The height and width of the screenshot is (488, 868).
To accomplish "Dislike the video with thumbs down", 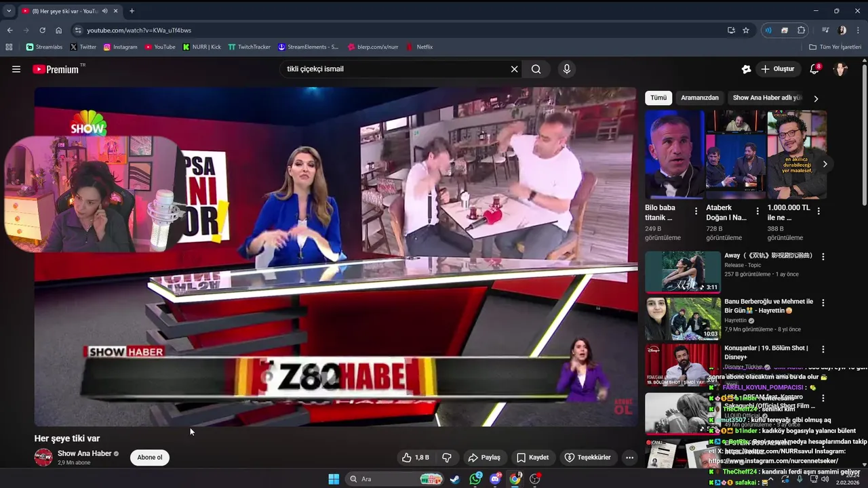I will coord(447,457).
